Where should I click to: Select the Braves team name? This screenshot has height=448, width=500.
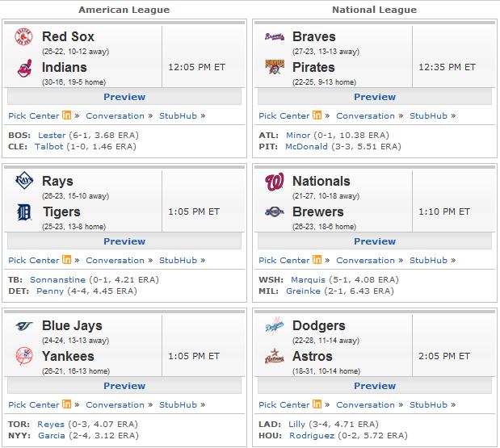[x=313, y=36]
